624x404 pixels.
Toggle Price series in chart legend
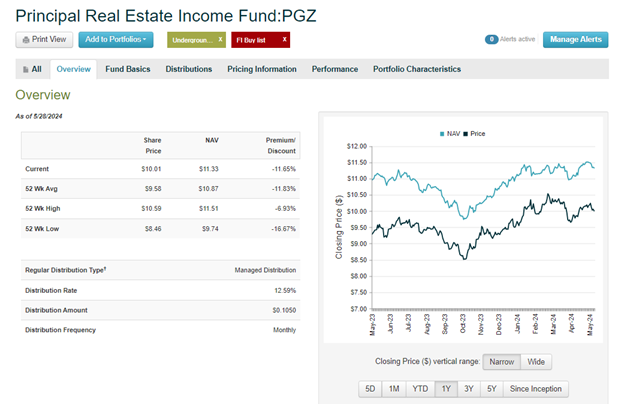click(x=474, y=134)
